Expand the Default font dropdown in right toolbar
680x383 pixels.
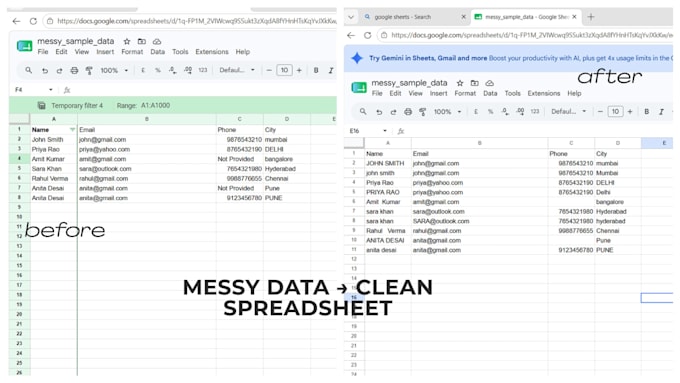[569, 111]
